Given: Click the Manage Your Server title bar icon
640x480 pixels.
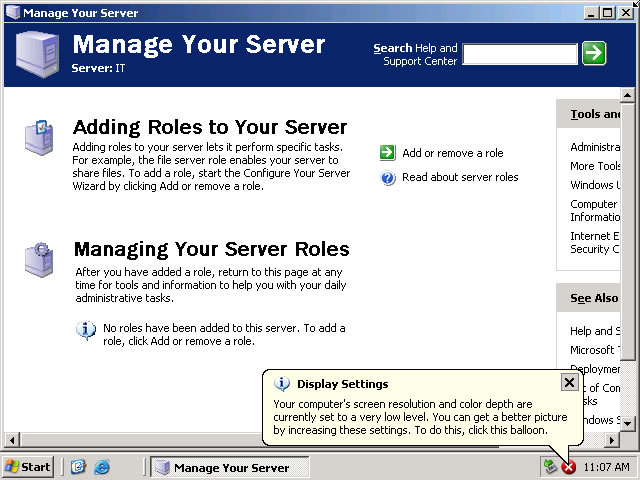Looking at the screenshot, I should 13,12.
